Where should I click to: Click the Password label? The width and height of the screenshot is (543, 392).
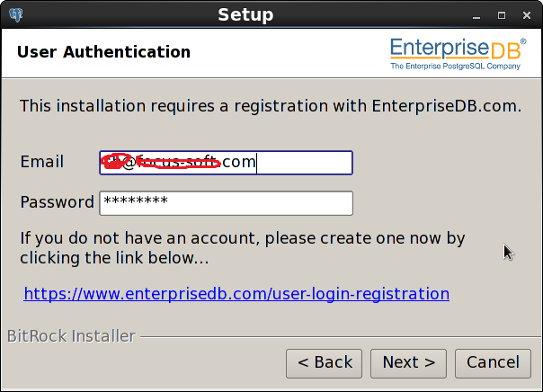click(58, 202)
